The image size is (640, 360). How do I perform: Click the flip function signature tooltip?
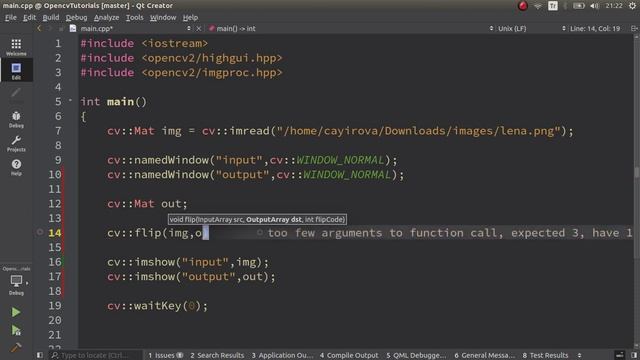[257, 220]
